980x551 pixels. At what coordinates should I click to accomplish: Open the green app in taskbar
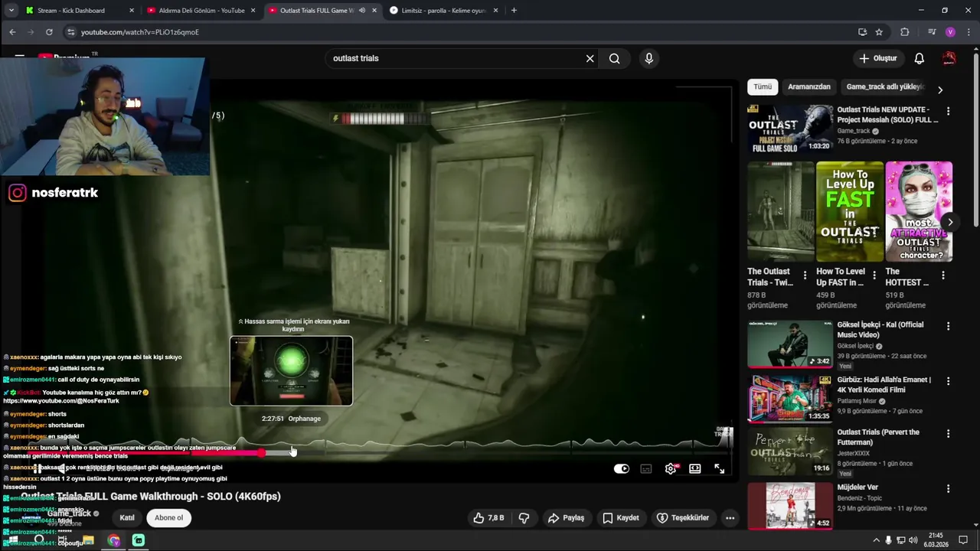(139, 540)
